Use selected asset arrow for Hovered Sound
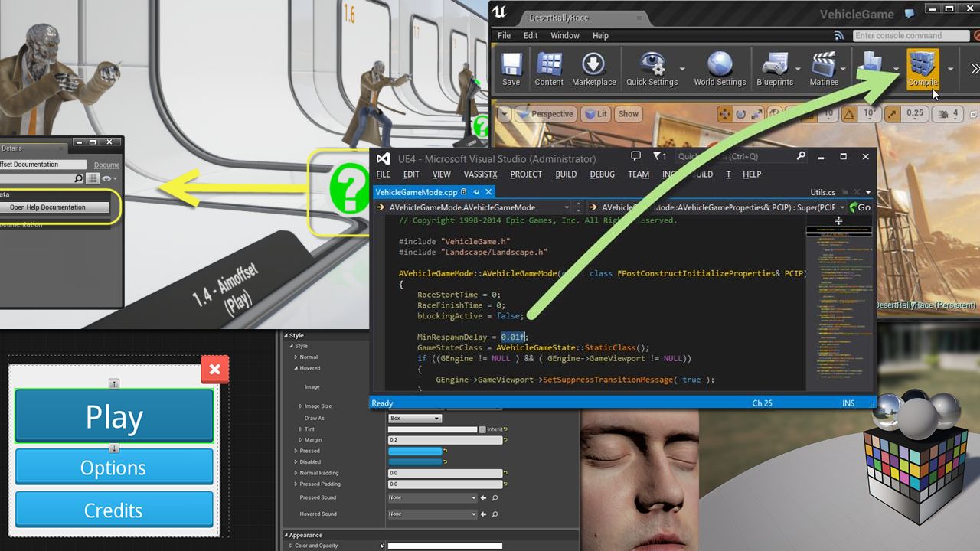 tap(483, 514)
